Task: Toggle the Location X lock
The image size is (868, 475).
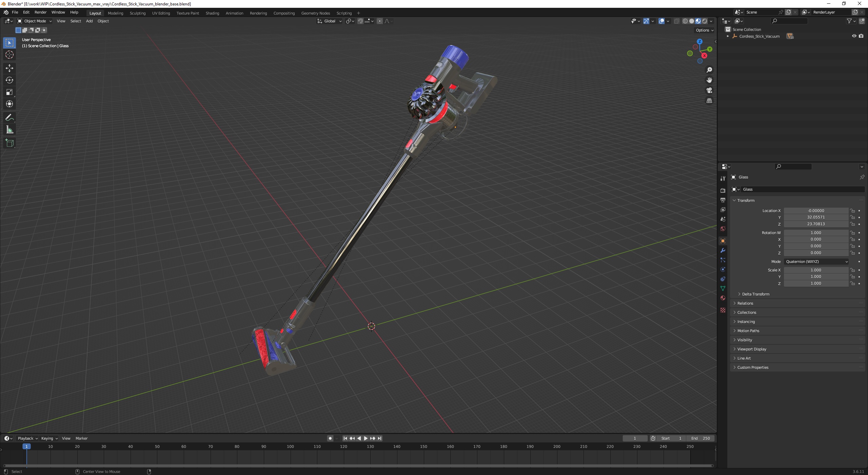Action: (x=852, y=211)
